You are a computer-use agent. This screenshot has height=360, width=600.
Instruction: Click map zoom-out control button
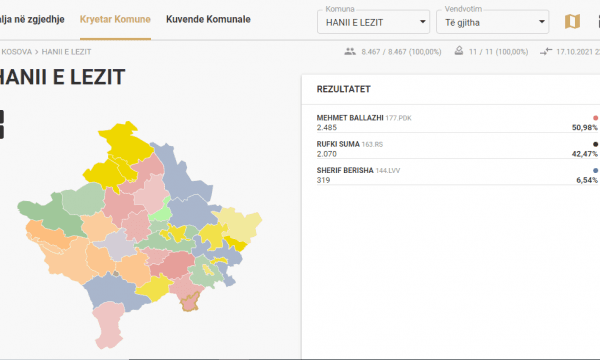(x=2, y=132)
